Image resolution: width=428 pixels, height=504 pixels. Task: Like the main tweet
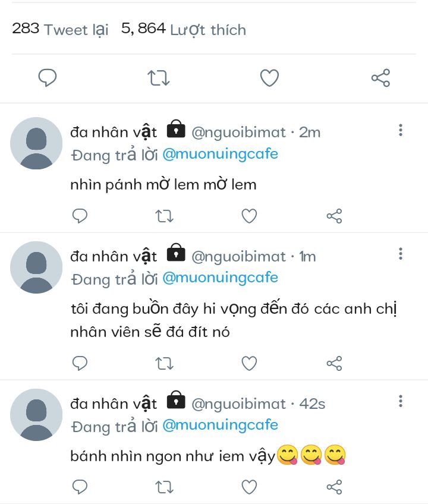click(x=269, y=78)
